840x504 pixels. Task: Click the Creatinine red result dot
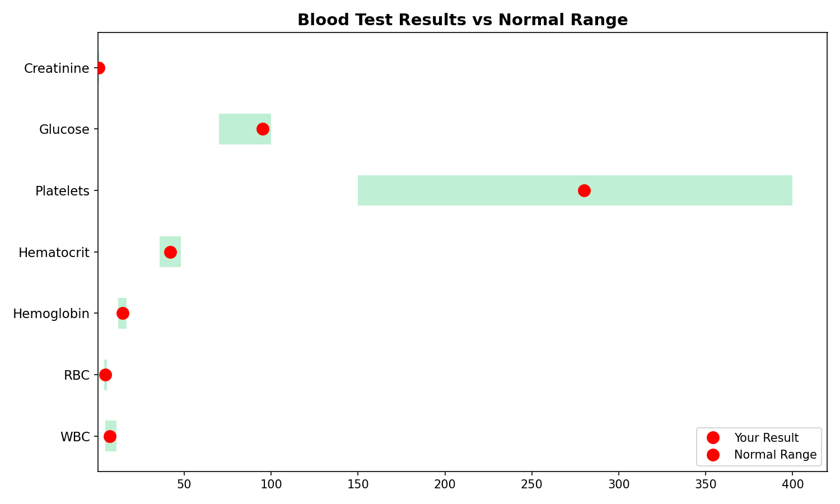pos(99,68)
